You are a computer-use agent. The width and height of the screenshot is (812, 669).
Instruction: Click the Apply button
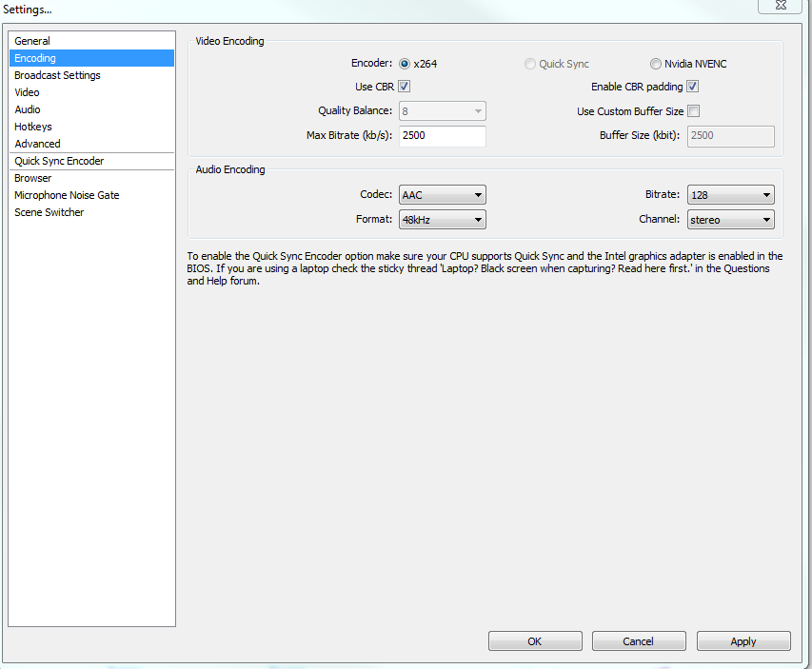pos(743,641)
